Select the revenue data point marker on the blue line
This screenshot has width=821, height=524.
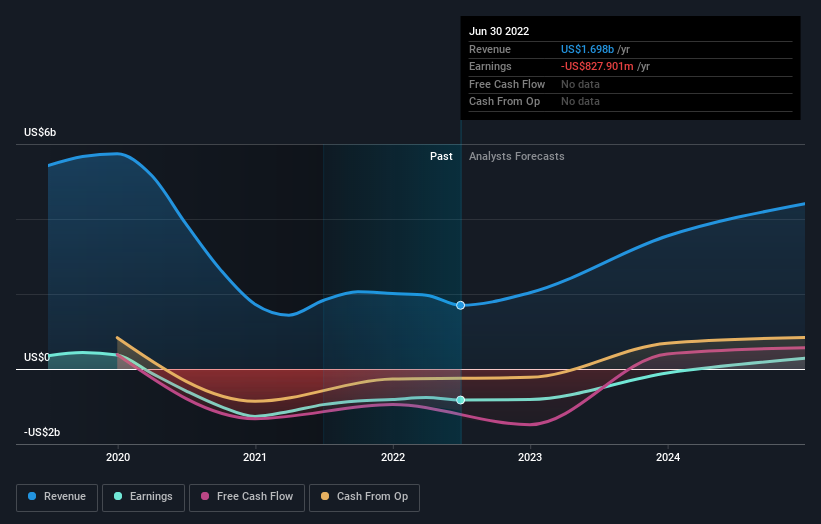pyautogui.click(x=460, y=305)
